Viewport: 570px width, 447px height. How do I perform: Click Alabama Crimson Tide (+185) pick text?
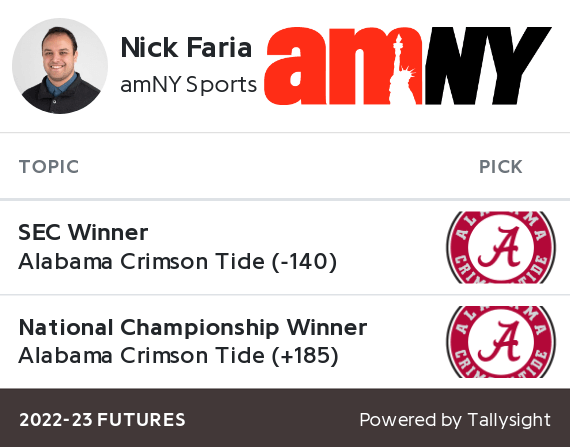click(x=178, y=355)
